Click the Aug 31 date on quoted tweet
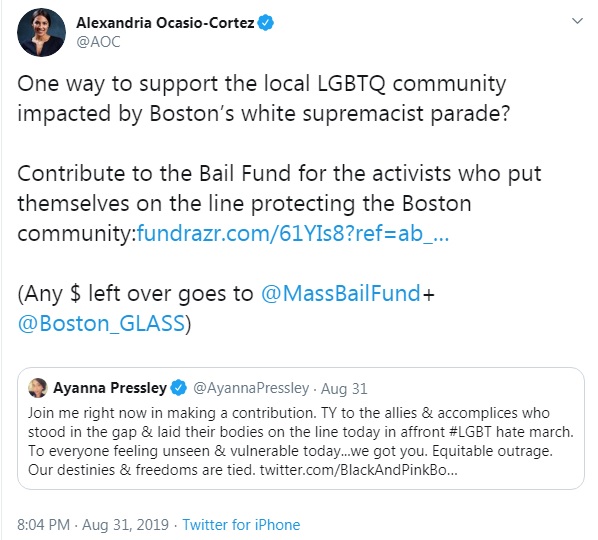The image size is (598, 540). (344, 389)
